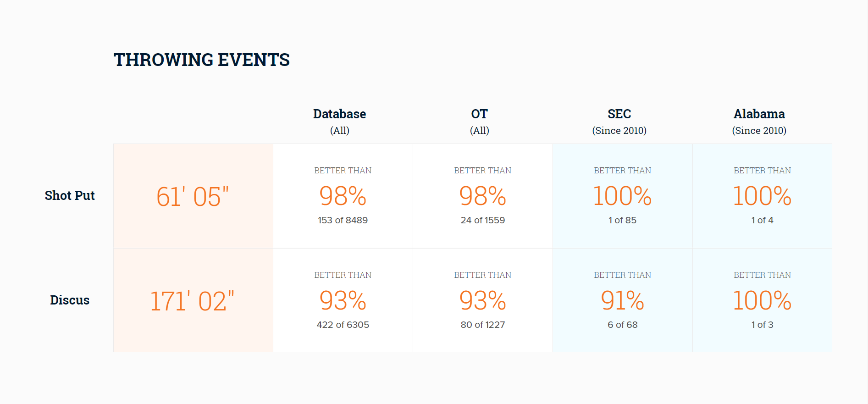Click the 171' 02" discus mark
The image size is (868, 404).
click(x=193, y=301)
